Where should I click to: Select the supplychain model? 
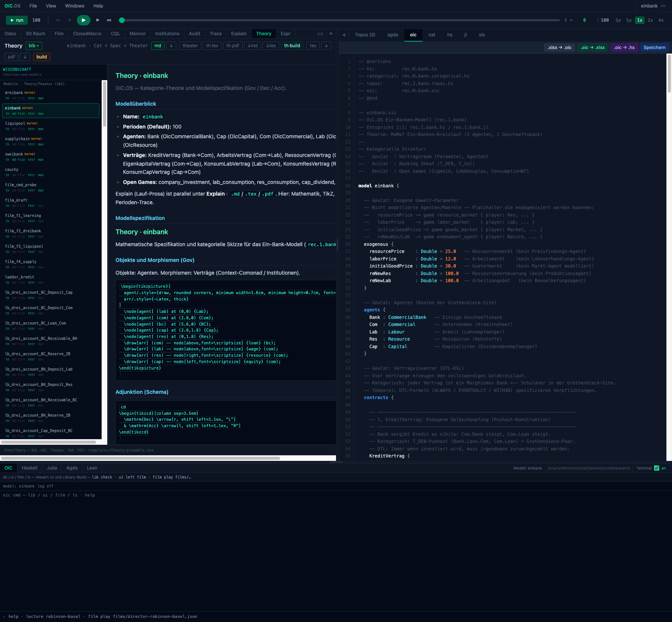[x=51, y=141]
